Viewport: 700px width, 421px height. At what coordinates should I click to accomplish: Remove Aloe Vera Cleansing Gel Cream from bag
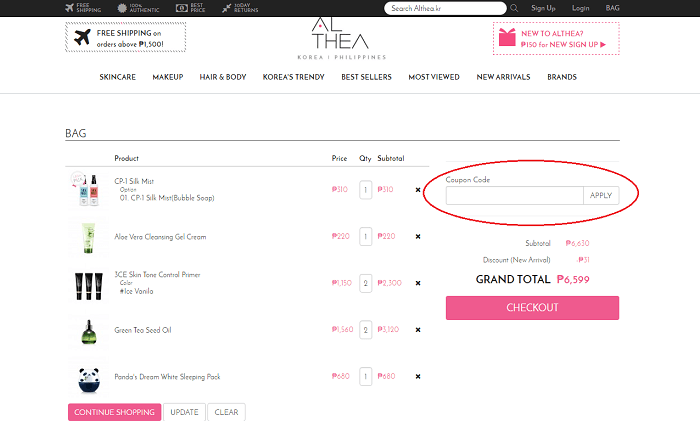point(418,237)
